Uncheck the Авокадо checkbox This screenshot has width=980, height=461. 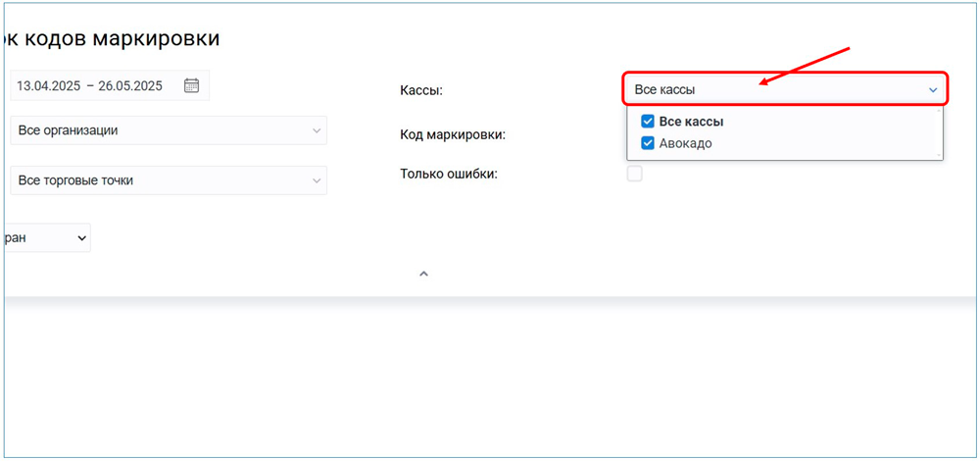coord(647,143)
